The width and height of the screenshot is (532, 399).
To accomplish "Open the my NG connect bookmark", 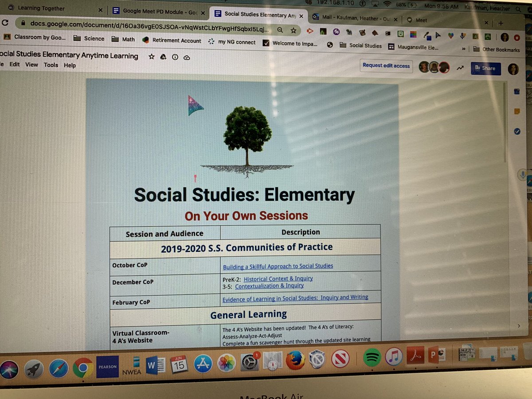I will pyautogui.click(x=232, y=42).
